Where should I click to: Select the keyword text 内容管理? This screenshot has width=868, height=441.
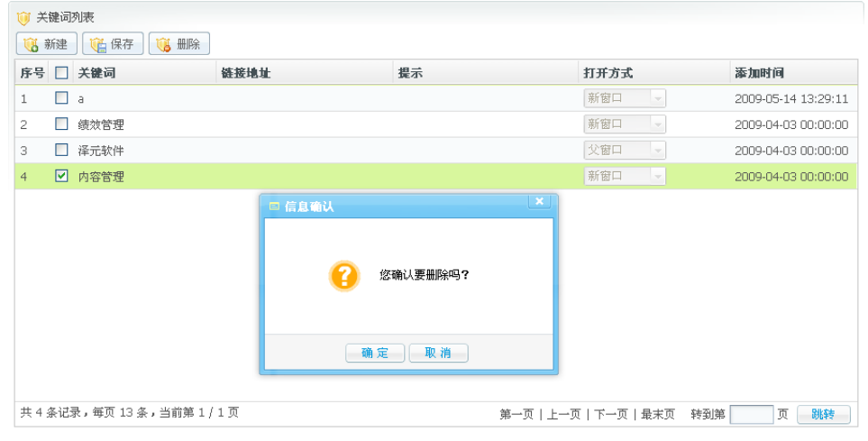(x=101, y=177)
